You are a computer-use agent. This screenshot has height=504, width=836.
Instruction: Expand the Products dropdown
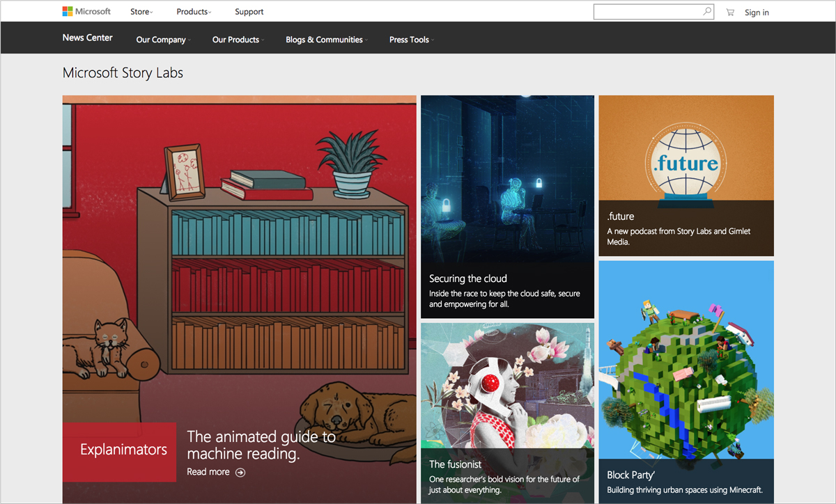[x=194, y=11]
